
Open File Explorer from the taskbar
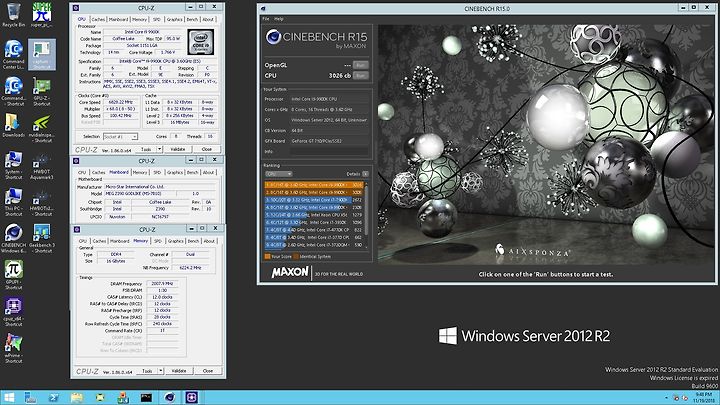[77, 398]
